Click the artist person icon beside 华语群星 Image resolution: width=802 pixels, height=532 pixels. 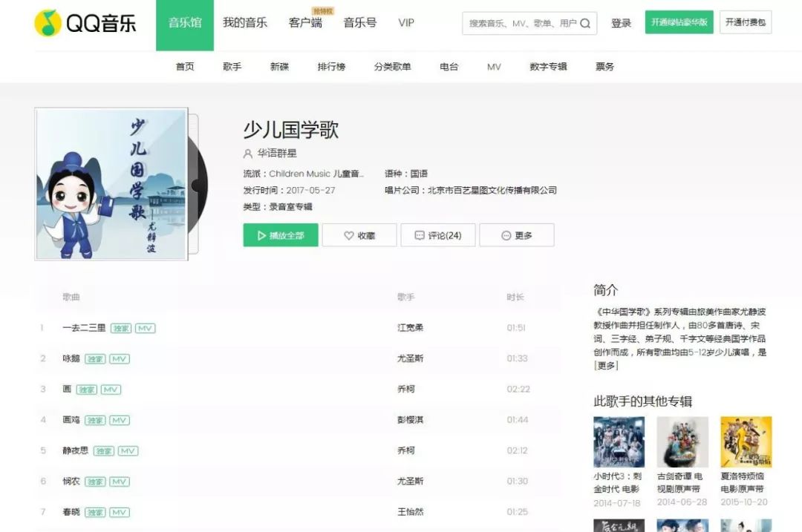click(x=248, y=154)
